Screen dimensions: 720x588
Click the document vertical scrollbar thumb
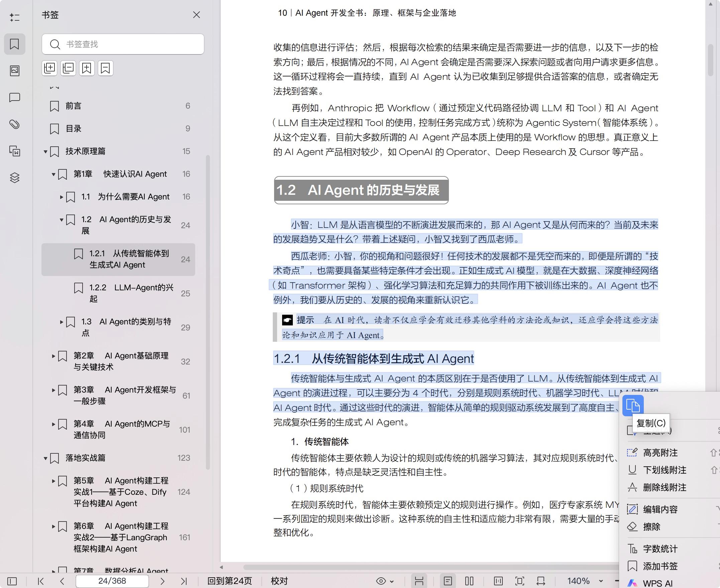[711, 60]
